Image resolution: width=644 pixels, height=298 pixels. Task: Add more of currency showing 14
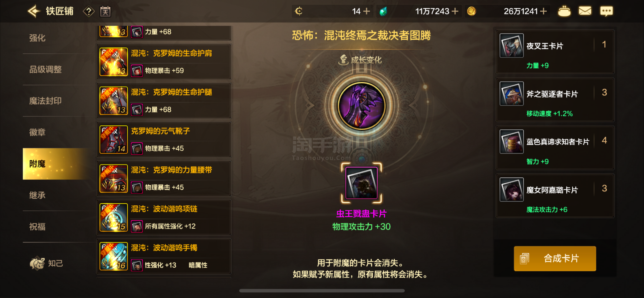366,11
